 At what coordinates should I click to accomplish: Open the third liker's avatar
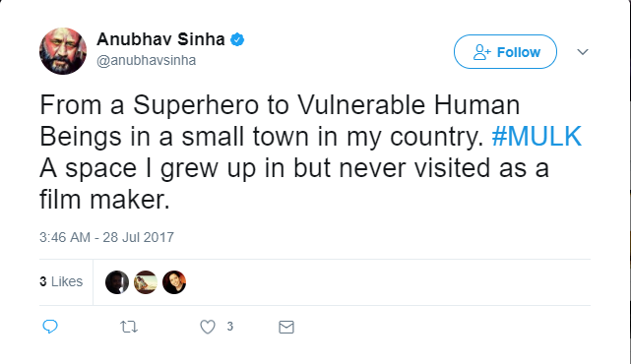click(x=174, y=282)
